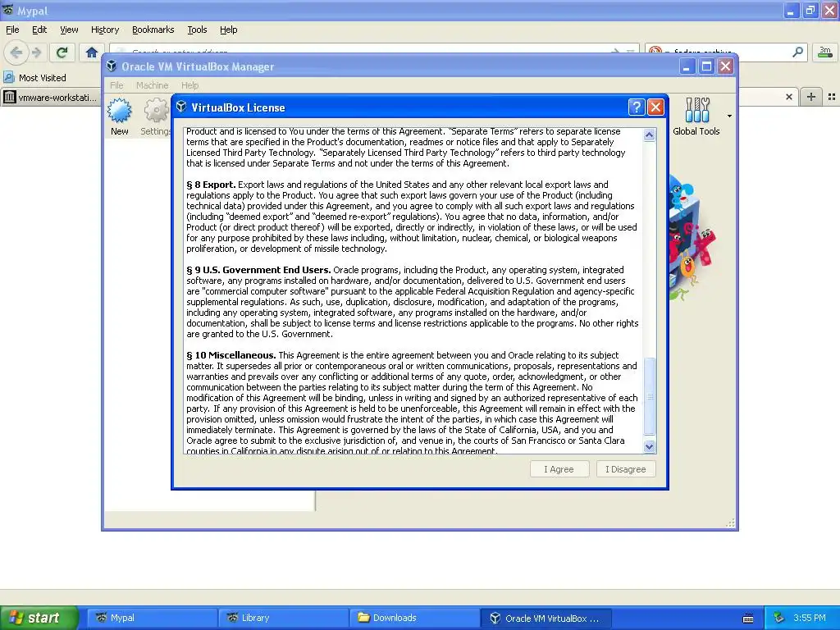Click the system tray network icon
840x630 pixels.
point(778,618)
